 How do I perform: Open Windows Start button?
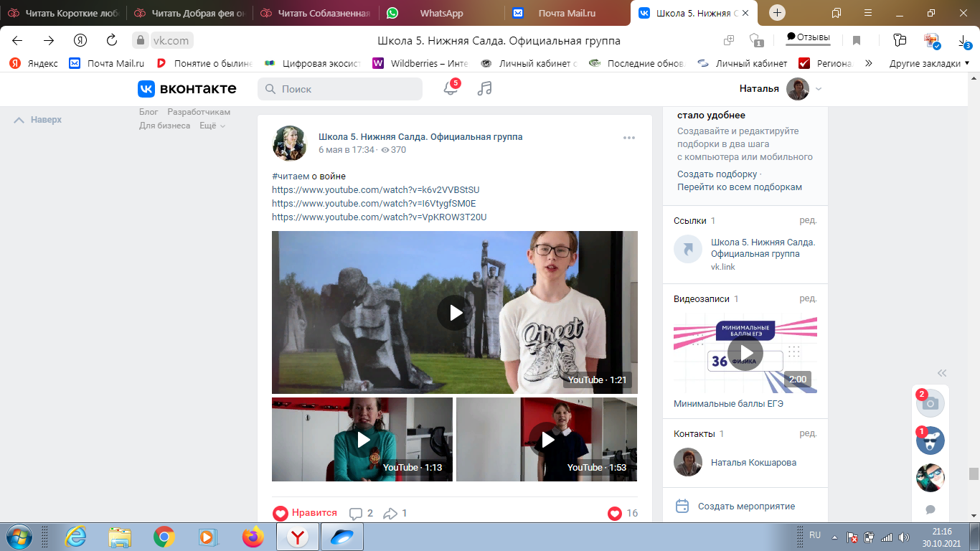tap(18, 536)
